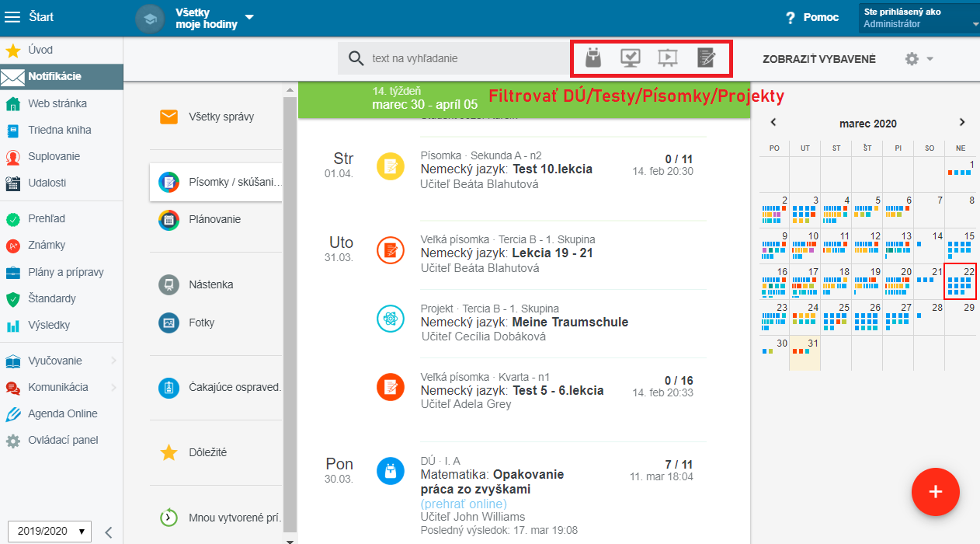Image resolution: width=980 pixels, height=544 pixels.
Task: Filter by homework backpack icon
Action: pos(594,58)
